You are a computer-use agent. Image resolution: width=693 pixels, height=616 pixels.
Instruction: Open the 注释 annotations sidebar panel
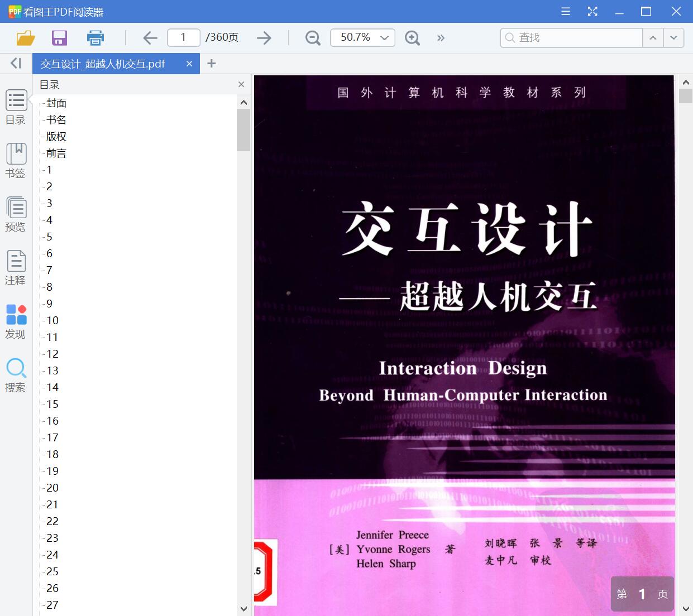coord(16,268)
